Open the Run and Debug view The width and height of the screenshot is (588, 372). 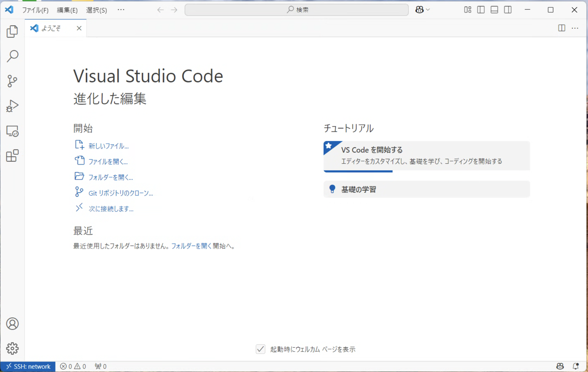tap(12, 106)
